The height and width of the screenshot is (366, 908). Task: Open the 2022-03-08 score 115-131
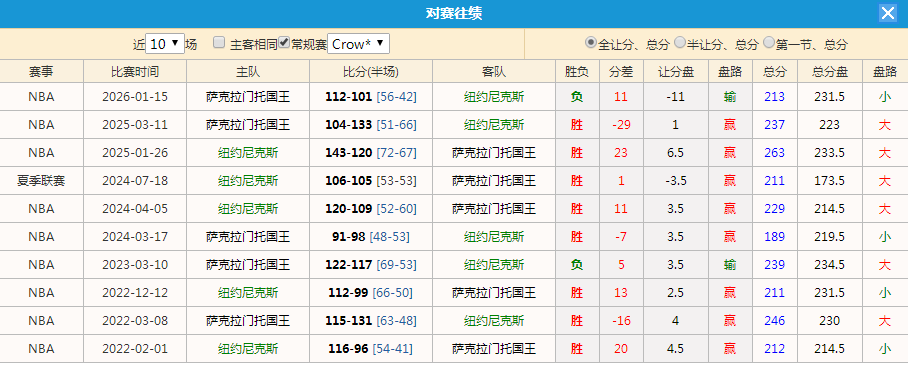(349, 321)
